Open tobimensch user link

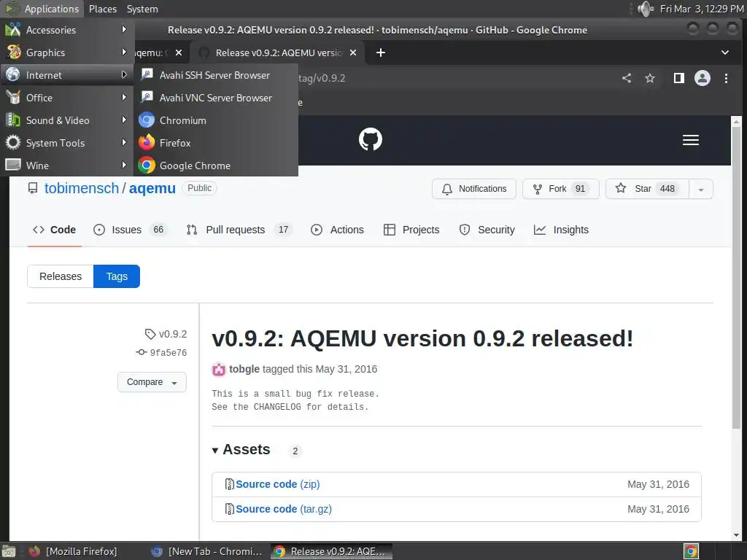click(x=82, y=188)
